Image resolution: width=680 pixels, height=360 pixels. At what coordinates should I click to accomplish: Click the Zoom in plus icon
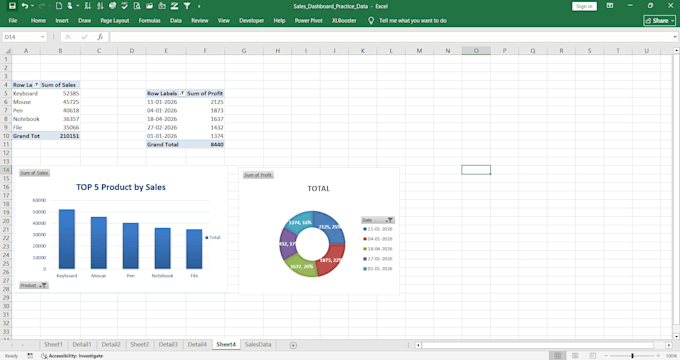658,356
